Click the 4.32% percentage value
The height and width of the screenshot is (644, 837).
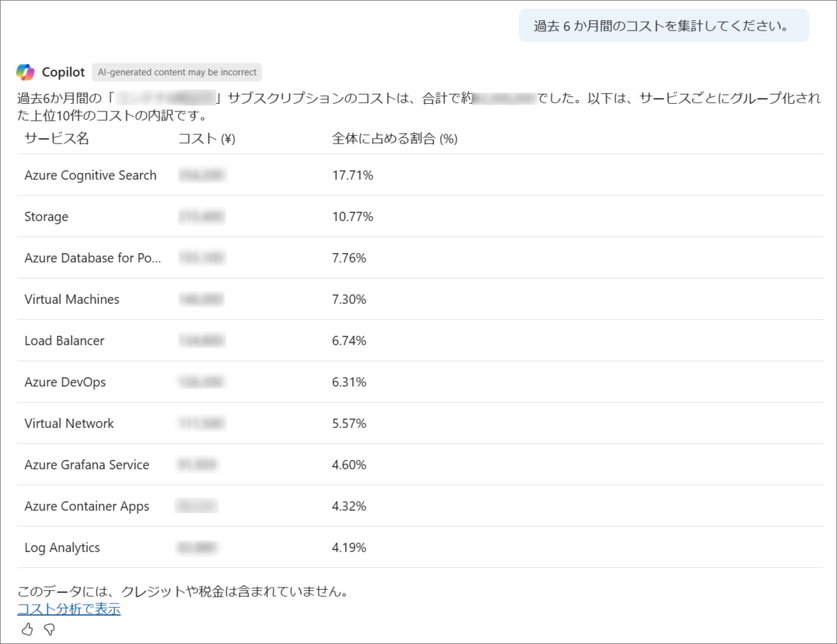(349, 506)
